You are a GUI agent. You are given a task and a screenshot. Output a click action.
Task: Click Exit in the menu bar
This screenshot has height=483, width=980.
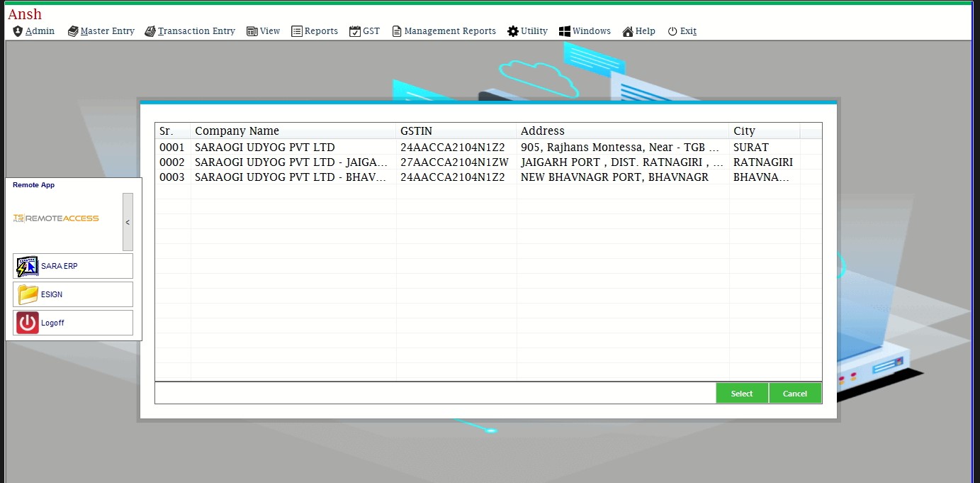(x=682, y=31)
